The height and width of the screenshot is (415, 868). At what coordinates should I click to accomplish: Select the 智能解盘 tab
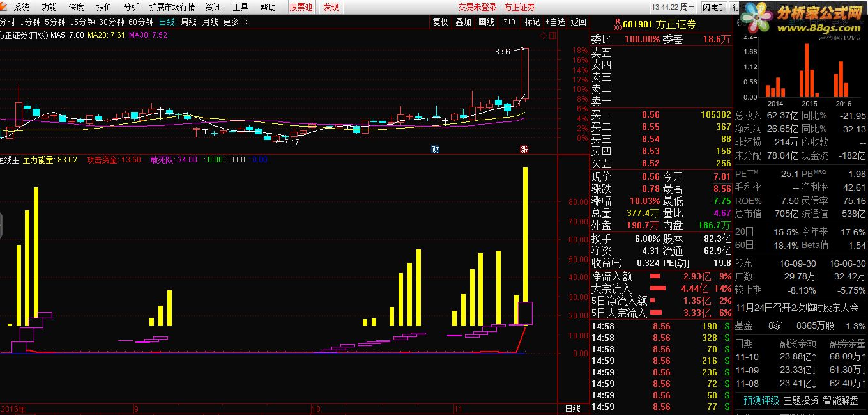tap(841, 400)
